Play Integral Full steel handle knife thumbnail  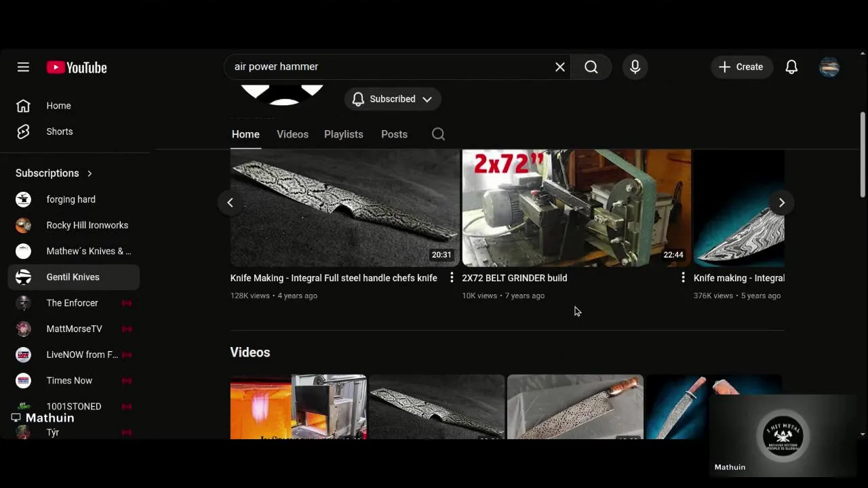pyautogui.click(x=344, y=208)
